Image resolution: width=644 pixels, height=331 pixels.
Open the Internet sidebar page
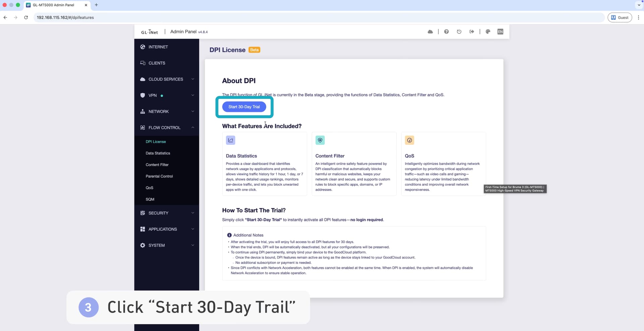[x=158, y=47]
